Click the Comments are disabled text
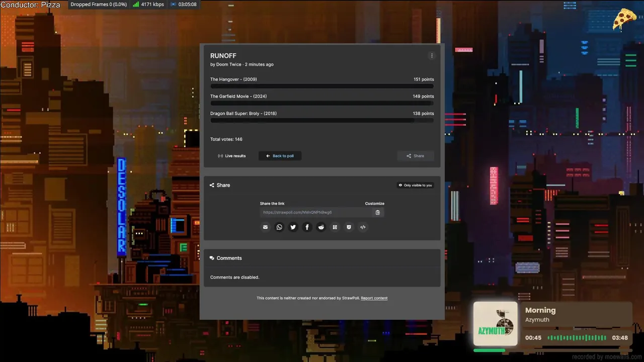Viewport: 644px width, 362px height. coord(235,278)
